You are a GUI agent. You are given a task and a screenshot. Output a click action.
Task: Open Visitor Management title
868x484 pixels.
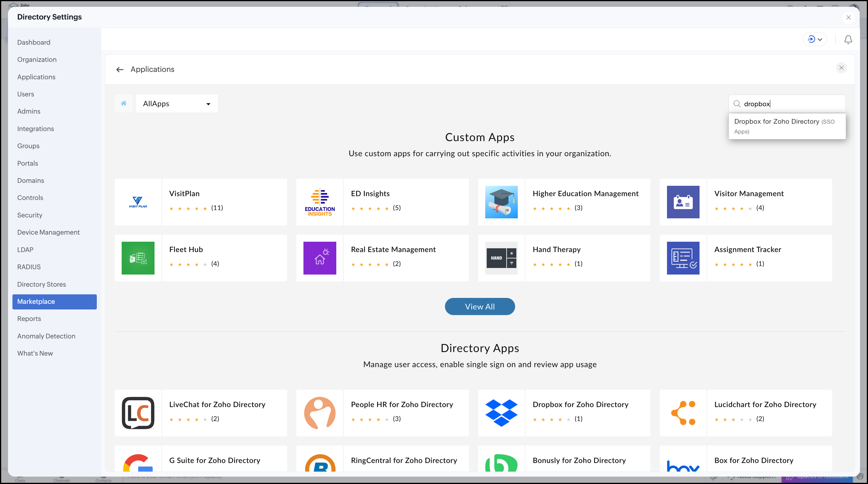(x=749, y=194)
